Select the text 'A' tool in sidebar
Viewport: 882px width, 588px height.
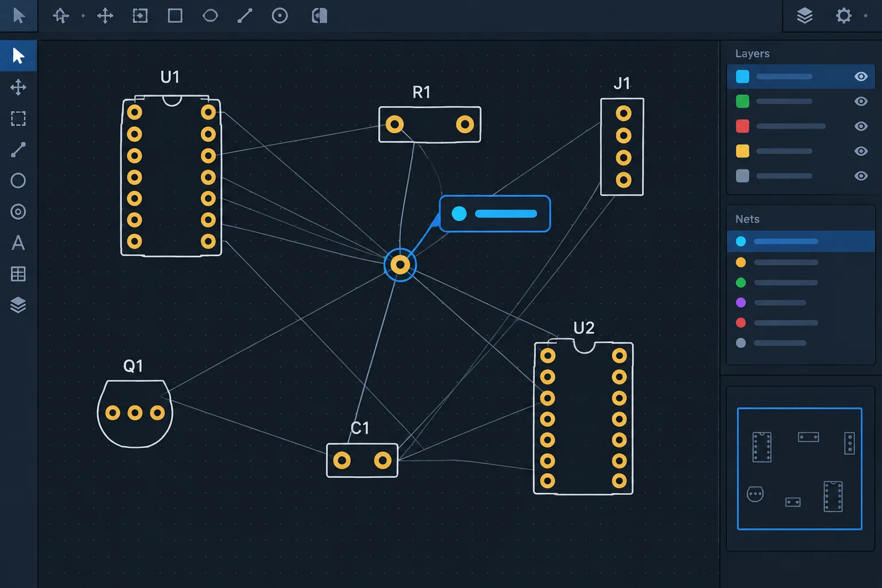[x=18, y=243]
